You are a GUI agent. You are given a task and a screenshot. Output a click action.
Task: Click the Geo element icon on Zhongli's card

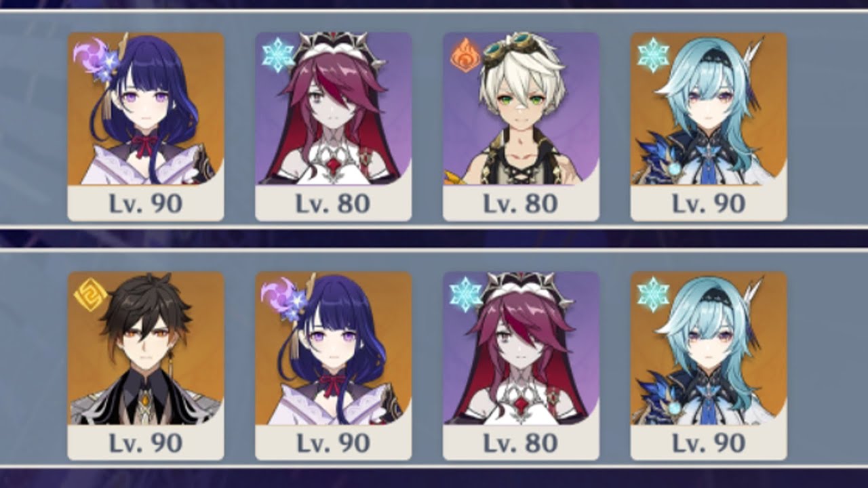pyautogui.click(x=90, y=296)
